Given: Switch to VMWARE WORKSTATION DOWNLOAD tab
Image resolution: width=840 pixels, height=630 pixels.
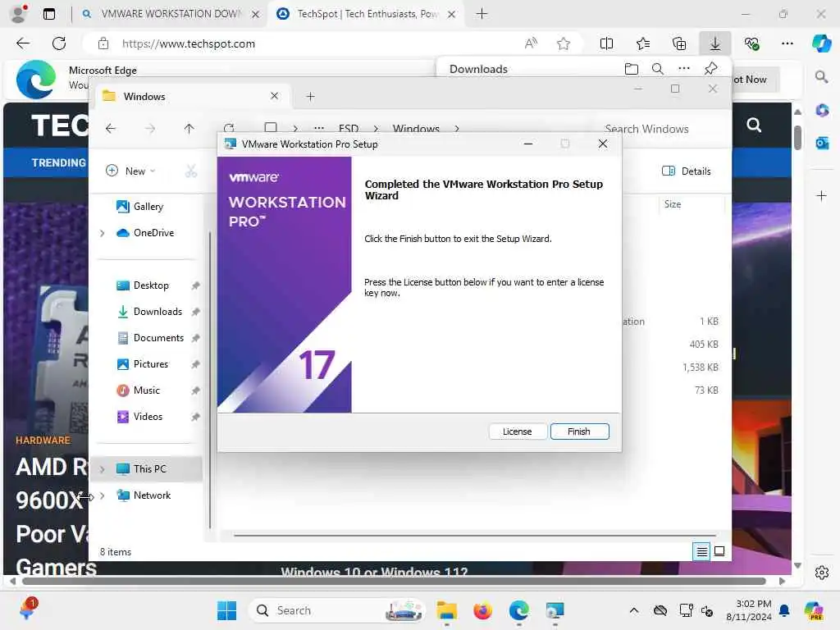Looking at the screenshot, I should (x=171, y=14).
